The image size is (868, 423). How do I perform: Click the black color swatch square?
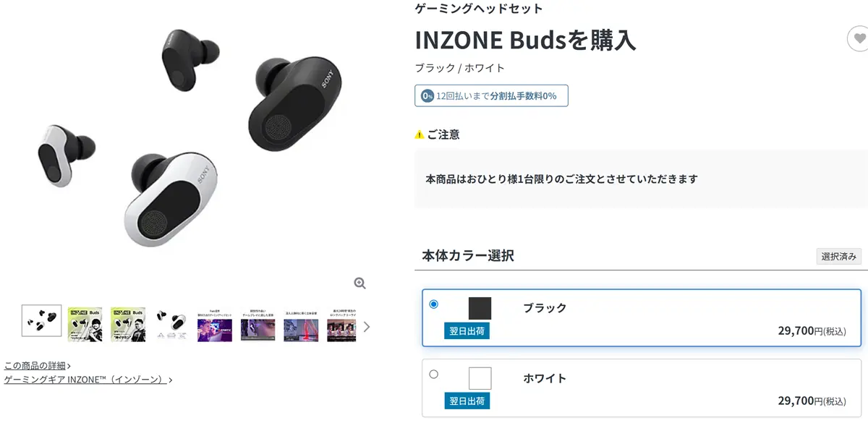click(x=480, y=308)
